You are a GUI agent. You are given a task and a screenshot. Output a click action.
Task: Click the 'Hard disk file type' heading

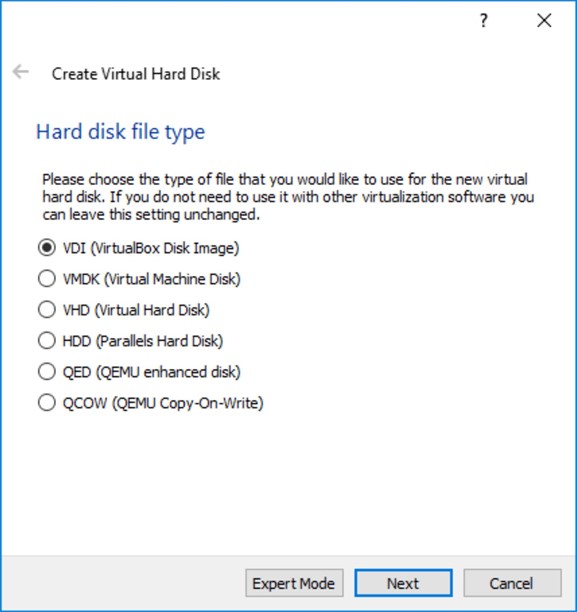click(x=121, y=132)
